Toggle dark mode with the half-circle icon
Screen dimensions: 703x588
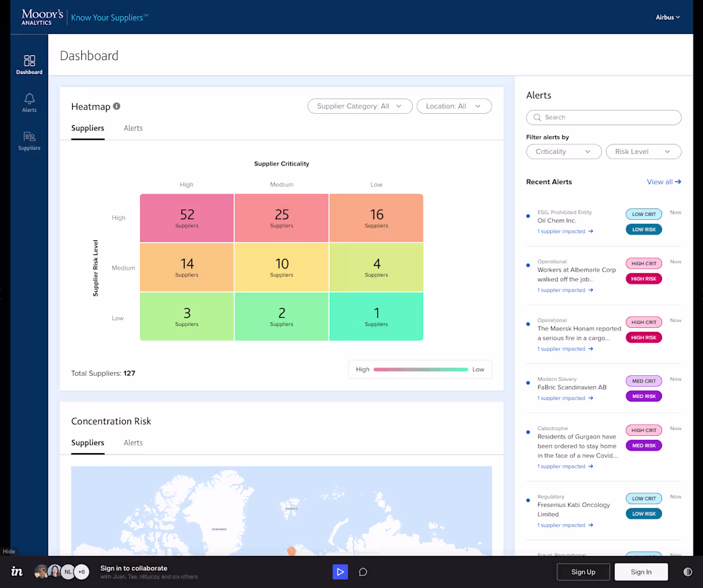(x=687, y=572)
